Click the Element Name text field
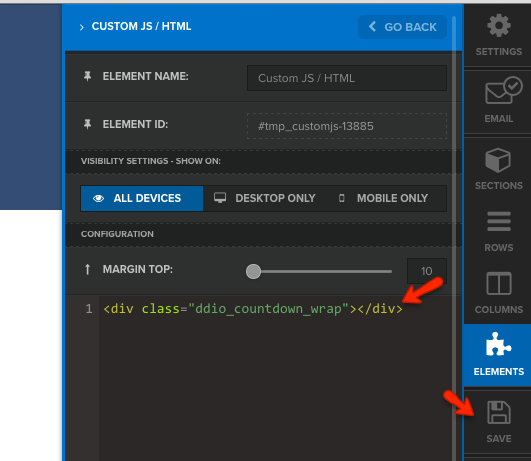 click(x=347, y=78)
